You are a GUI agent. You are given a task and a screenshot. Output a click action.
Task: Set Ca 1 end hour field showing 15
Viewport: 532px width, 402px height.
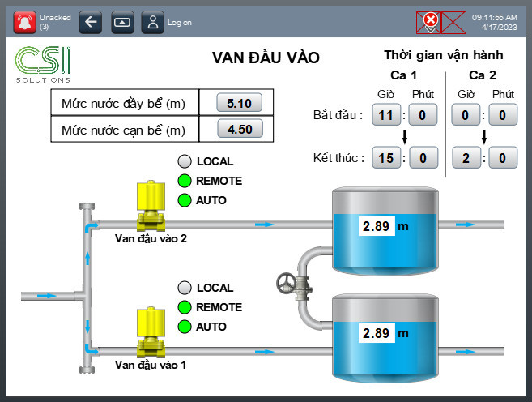click(x=387, y=158)
